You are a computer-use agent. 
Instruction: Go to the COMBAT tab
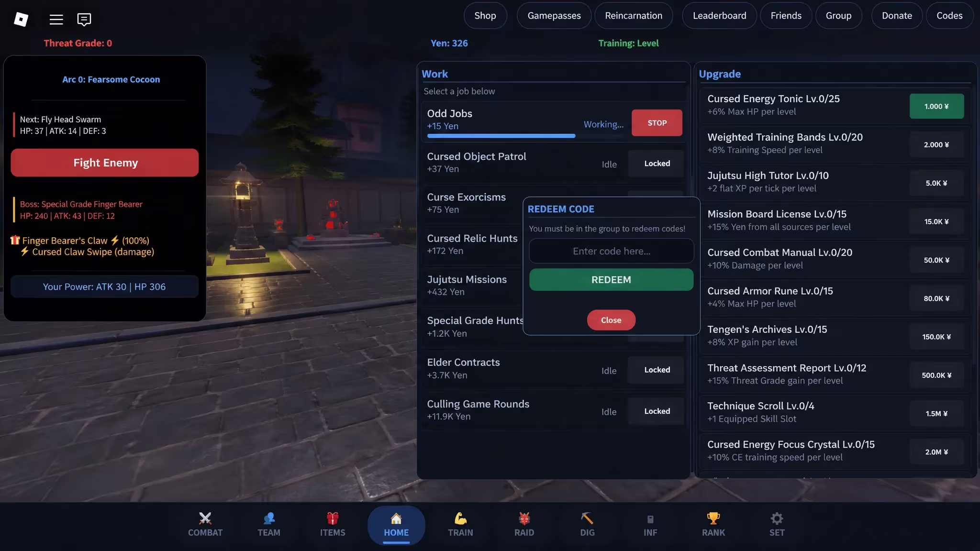tap(205, 525)
